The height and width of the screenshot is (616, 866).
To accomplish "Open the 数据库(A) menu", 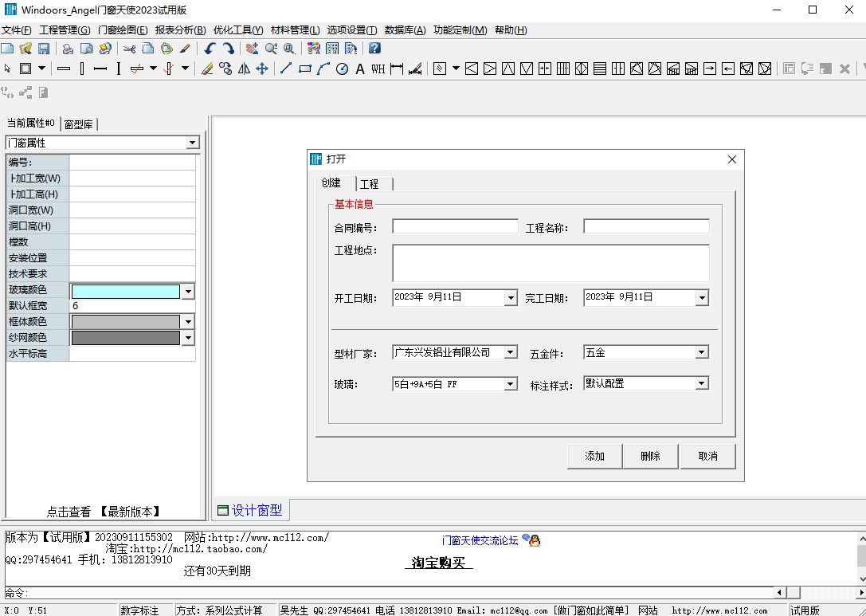I will point(406,30).
